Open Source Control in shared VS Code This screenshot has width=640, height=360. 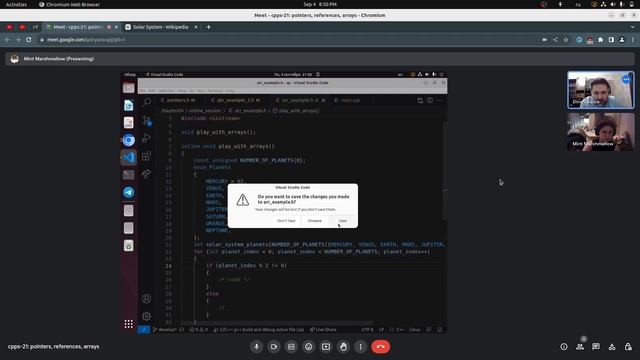[x=147, y=120]
